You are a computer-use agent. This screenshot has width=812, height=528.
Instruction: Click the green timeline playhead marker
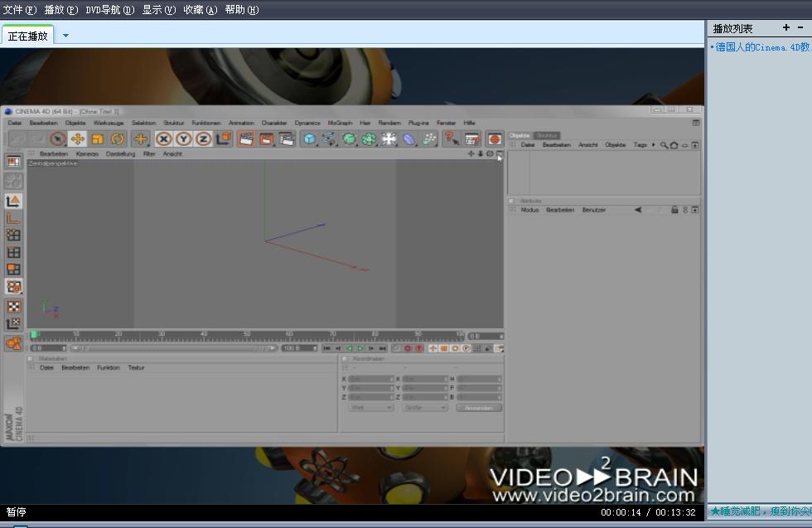click(x=34, y=335)
